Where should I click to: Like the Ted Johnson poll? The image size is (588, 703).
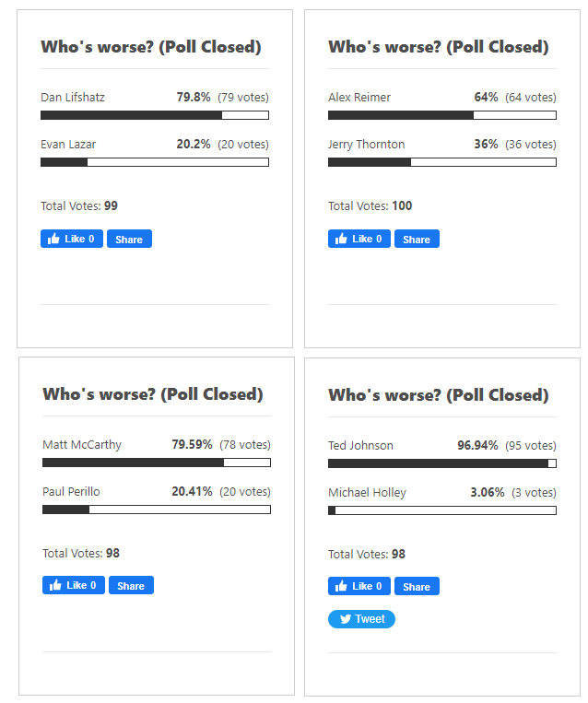[359, 587]
